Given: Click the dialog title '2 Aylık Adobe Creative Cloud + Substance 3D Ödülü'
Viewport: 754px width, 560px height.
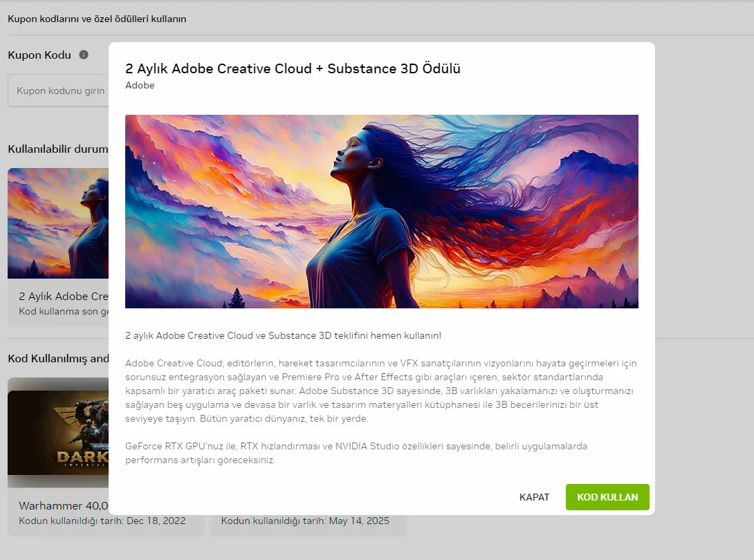Looking at the screenshot, I should click(x=293, y=68).
